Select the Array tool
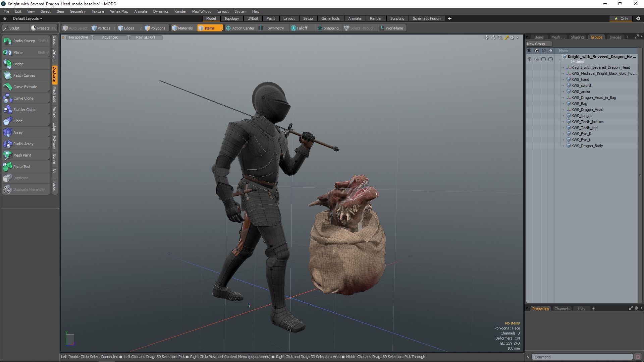This screenshot has height=362, width=644. (x=26, y=132)
